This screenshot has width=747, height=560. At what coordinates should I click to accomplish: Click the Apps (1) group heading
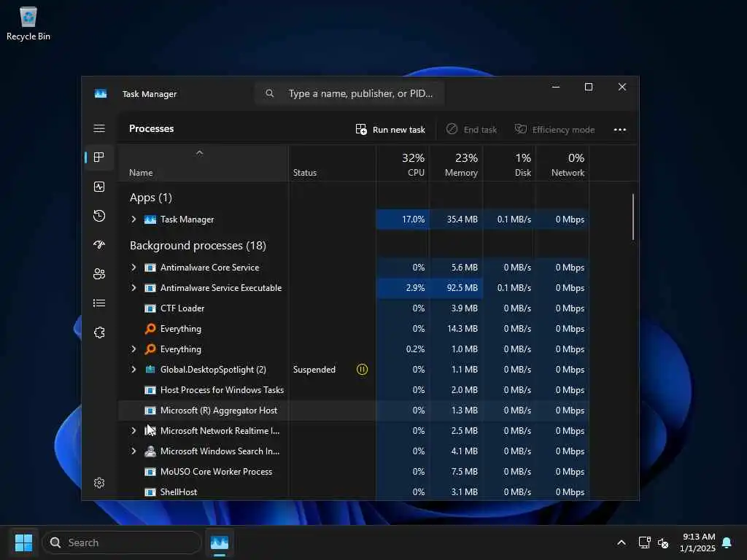[150, 198]
